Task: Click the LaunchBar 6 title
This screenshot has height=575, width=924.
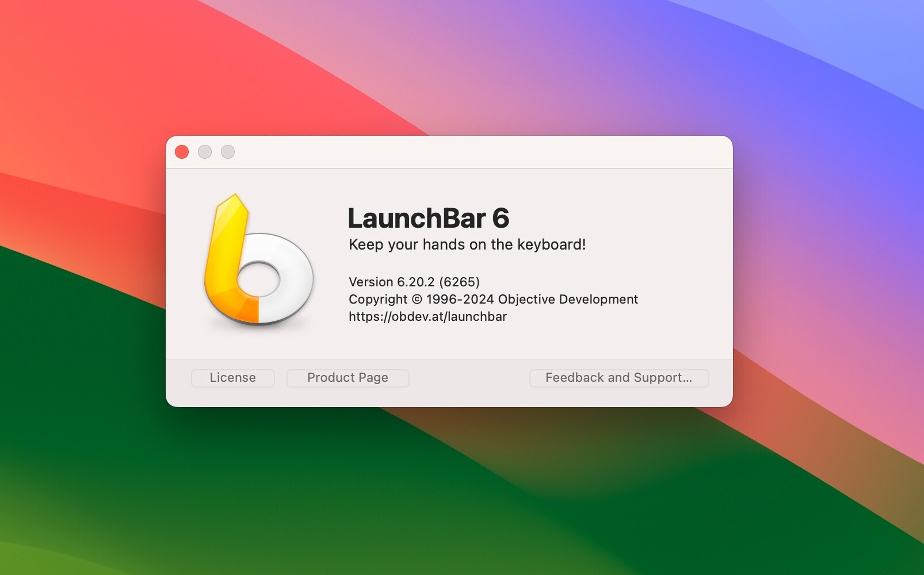Action: pos(429,218)
